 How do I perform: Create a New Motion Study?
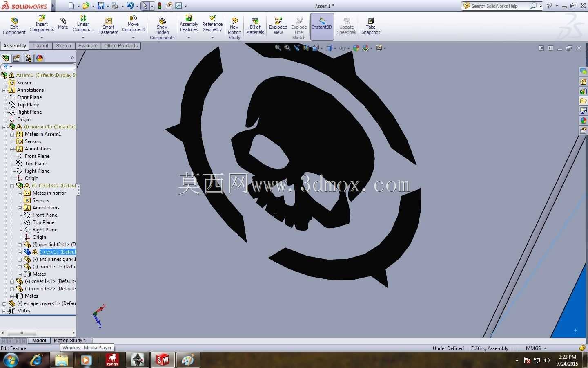(x=234, y=29)
